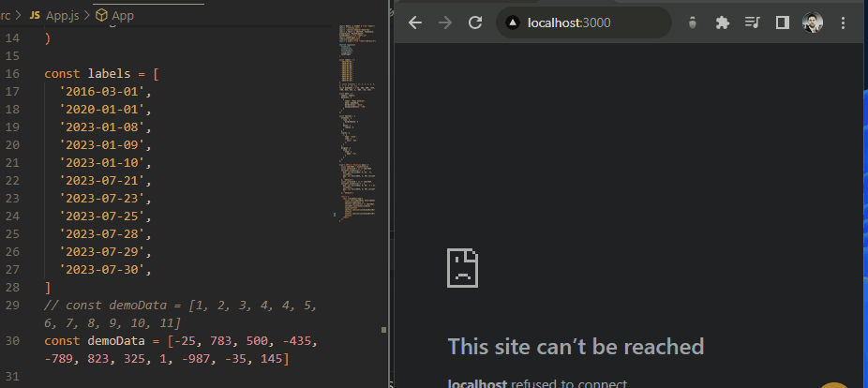This screenshot has width=868, height=388.
Task: Click the JS file icon in breadcrumb
Action: tap(35, 16)
